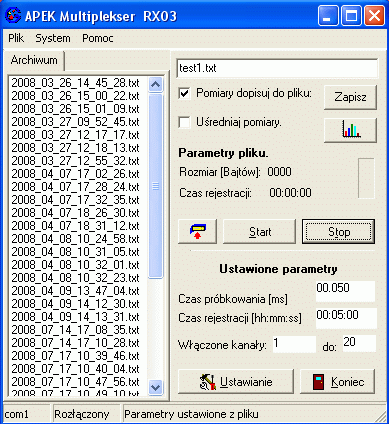Select file 2008_04_09_14_12_30.txt
This screenshot has height=424, width=389.
coord(75,304)
